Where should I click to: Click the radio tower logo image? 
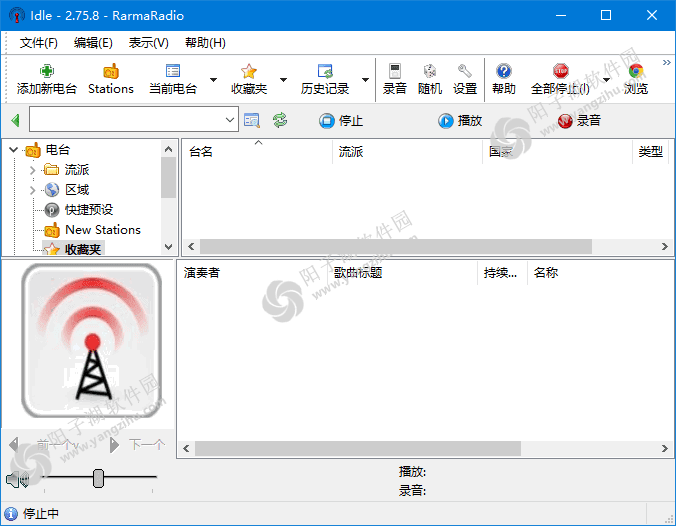tap(91, 341)
